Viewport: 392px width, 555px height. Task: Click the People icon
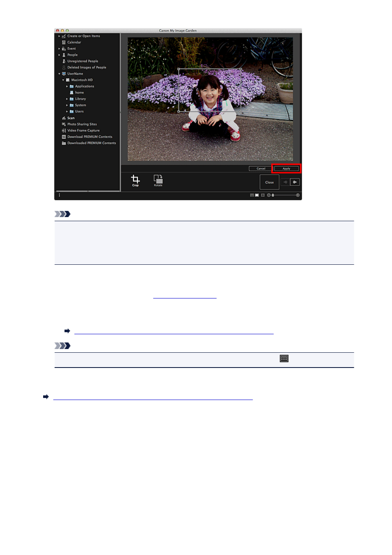[x=64, y=55]
